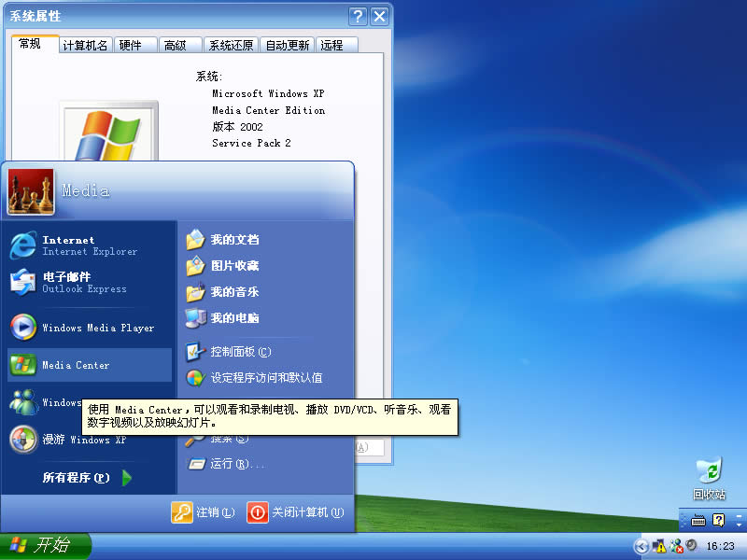This screenshot has height=560, width=747.
Task: Click the network warning tray icon
Action: click(659, 546)
